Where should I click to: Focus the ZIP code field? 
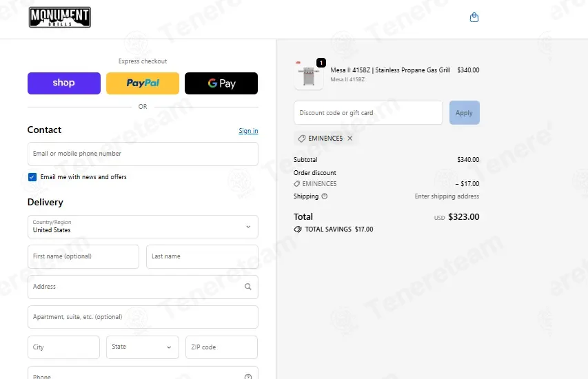click(222, 347)
